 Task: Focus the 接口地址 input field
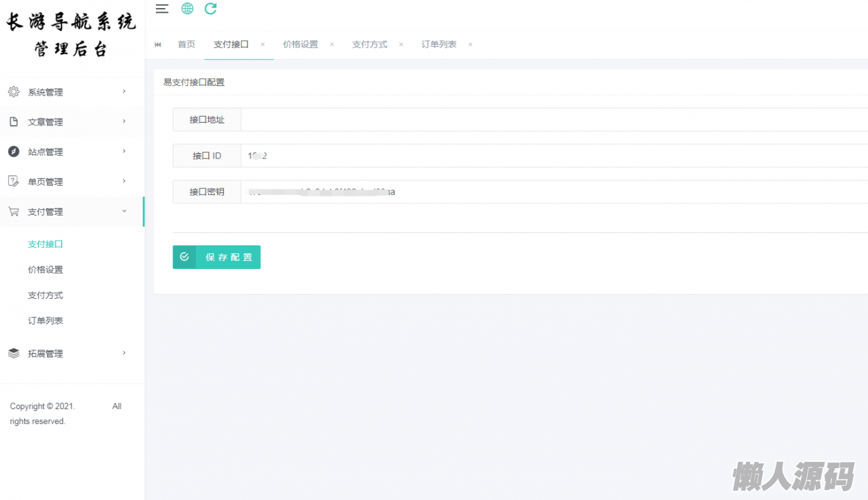[x=554, y=120]
